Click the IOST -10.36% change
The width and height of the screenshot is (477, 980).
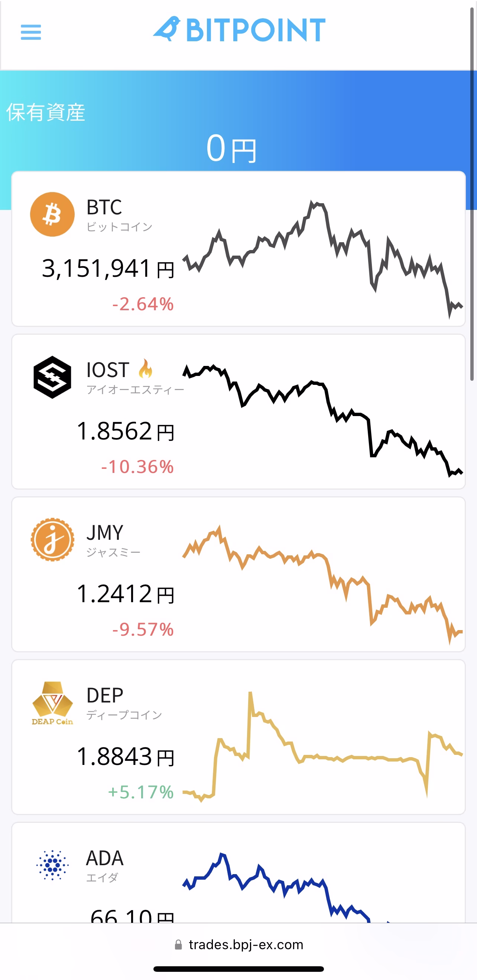coord(137,467)
